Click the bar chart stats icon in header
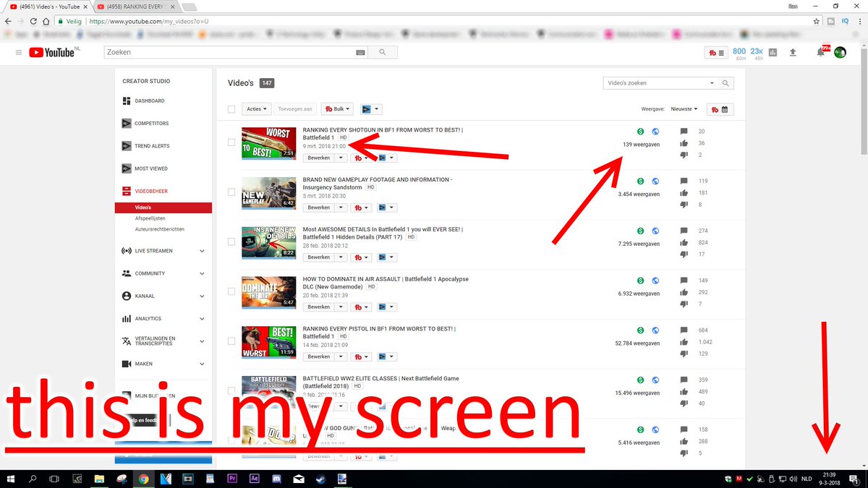Viewport: 868px width, 488px height. point(772,52)
